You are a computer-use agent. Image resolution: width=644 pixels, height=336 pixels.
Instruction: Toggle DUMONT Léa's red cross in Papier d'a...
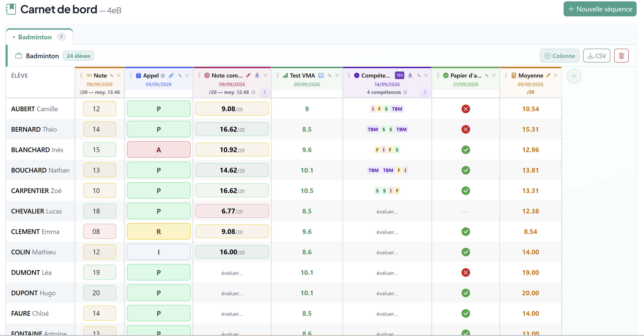tap(465, 273)
